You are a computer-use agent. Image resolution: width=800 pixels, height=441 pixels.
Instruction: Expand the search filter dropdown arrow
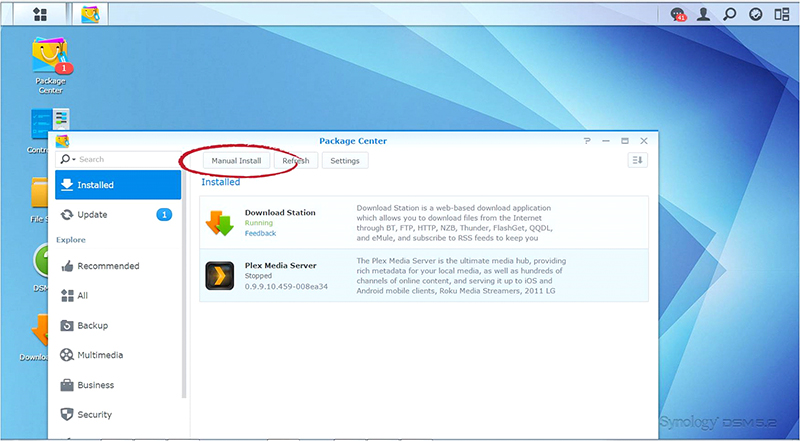pos(74,160)
